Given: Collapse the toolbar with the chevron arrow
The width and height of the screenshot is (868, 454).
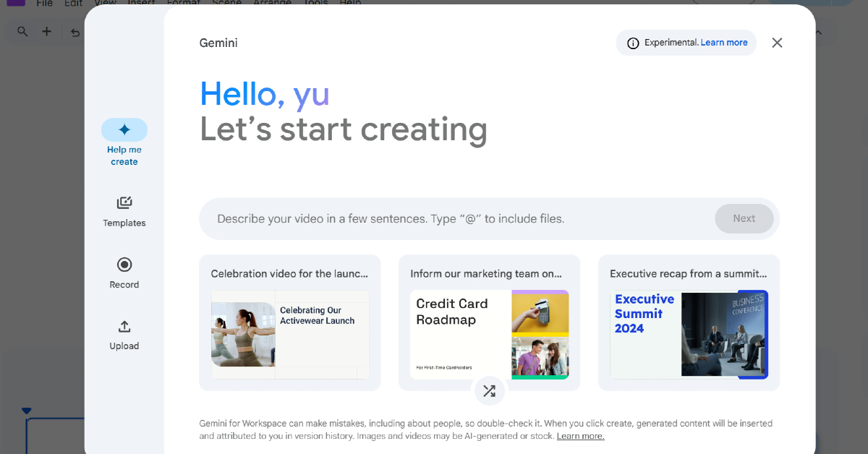Looking at the screenshot, I should pyautogui.click(x=818, y=32).
